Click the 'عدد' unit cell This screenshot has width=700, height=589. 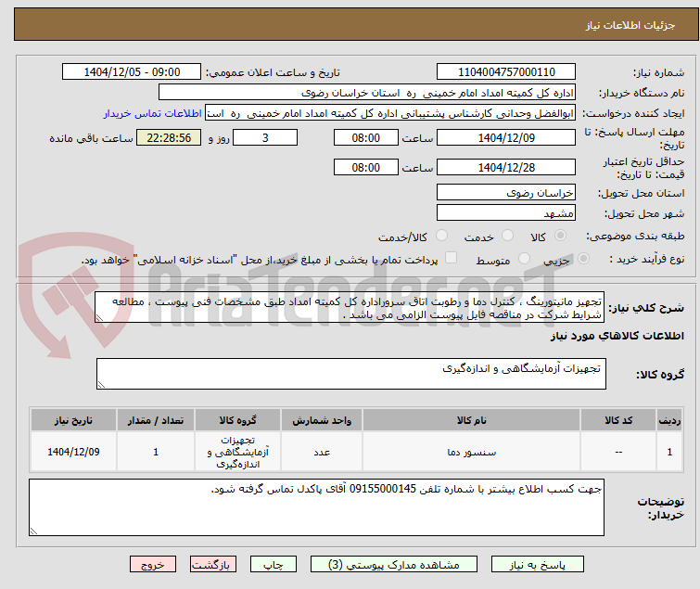point(322,452)
